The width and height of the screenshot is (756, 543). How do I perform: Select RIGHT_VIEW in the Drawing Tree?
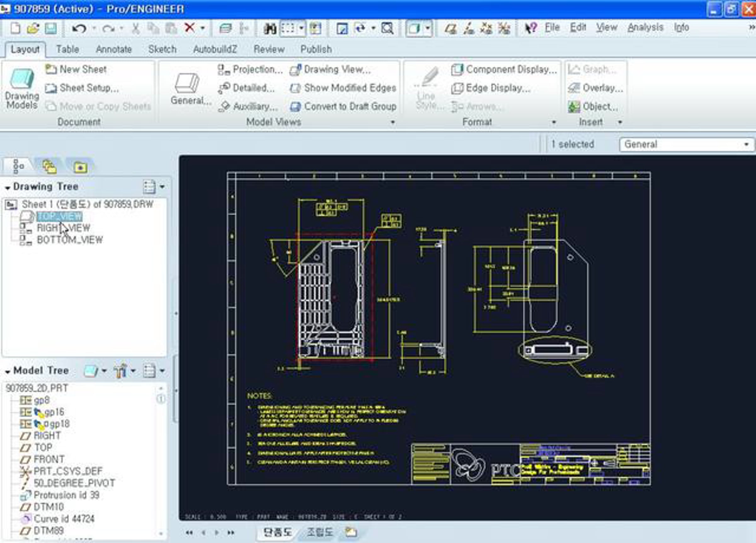point(63,228)
